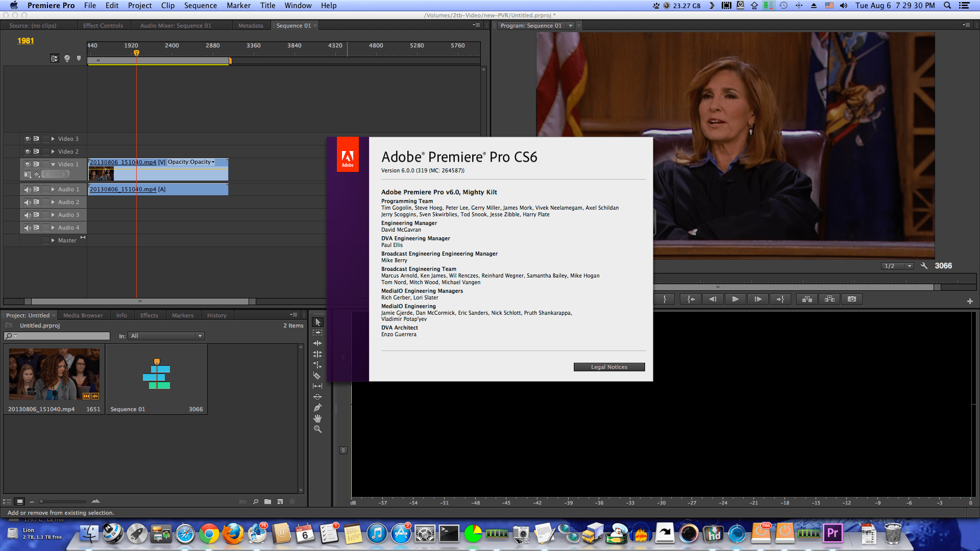Expand the Audio 4 track
This screenshot has height=551, width=980.
coord(53,228)
